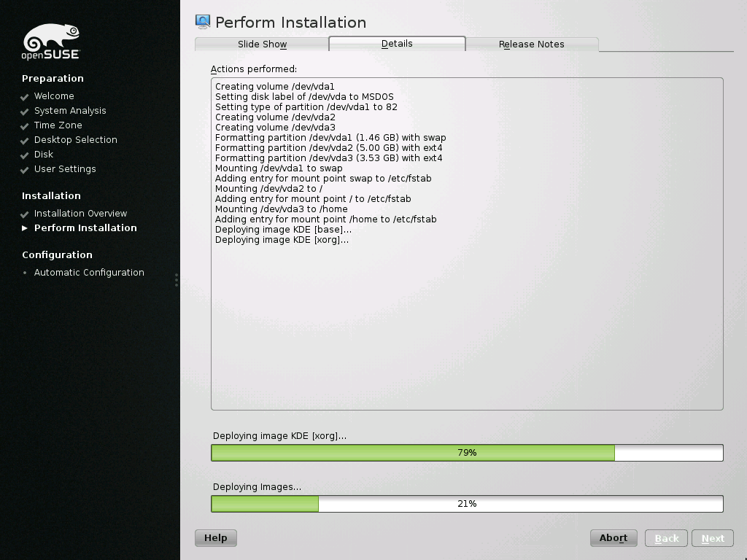Click the checkmark beside System Analysis
The width and height of the screenshot is (747, 560).
25,112
